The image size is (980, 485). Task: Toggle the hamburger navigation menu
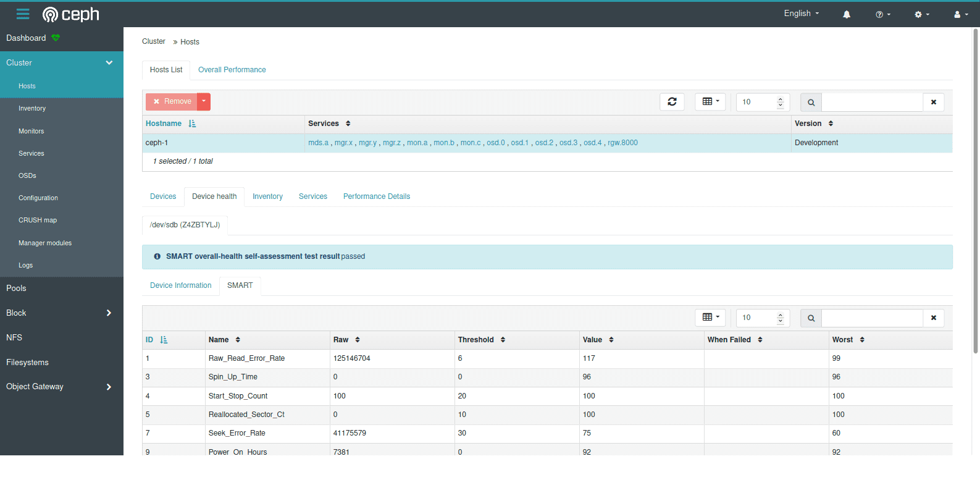[23, 14]
